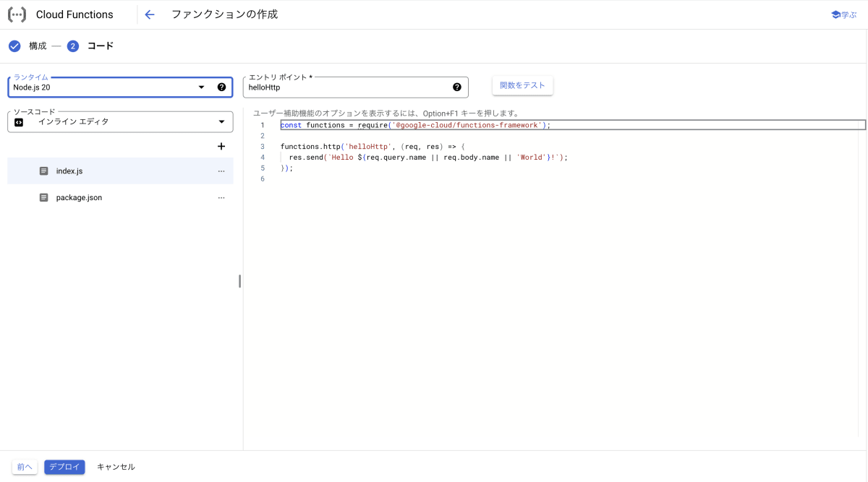Click the コード step label
Viewport: 868px width, 482px height.
(x=101, y=46)
